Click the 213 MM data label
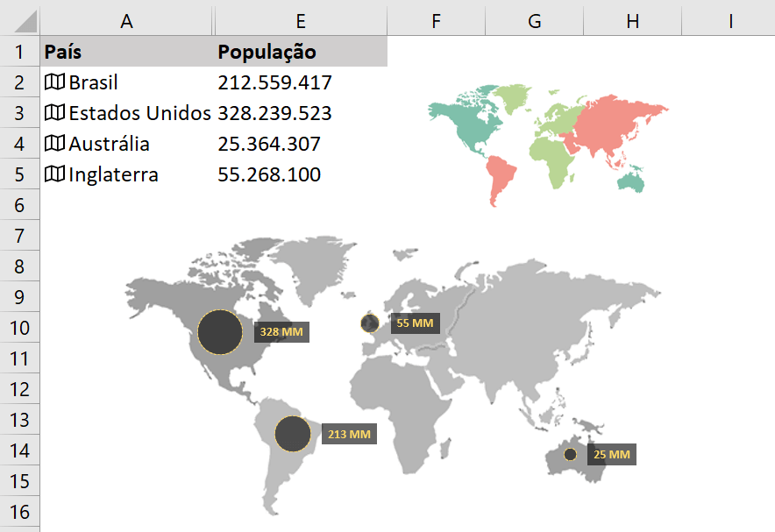The image size is (775, 532). 348,432
